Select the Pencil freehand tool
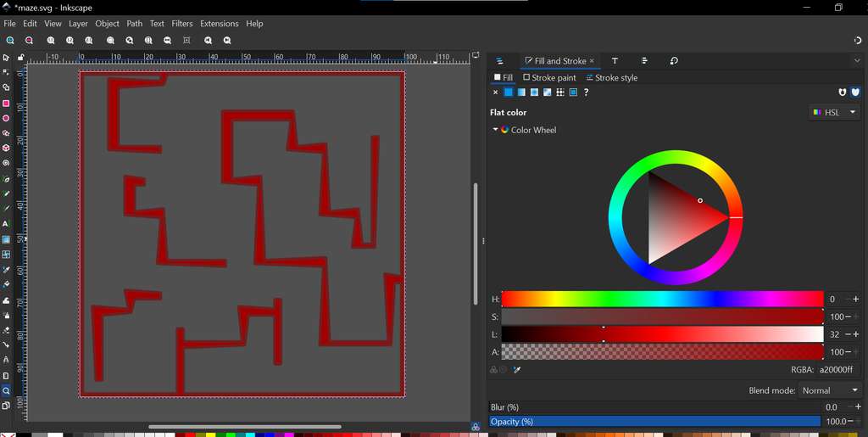 coord(6,193)
